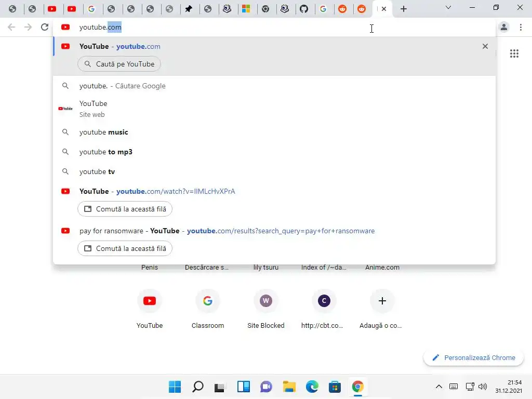Open the Site Blocked shortcut tile

tap(266, 310)
